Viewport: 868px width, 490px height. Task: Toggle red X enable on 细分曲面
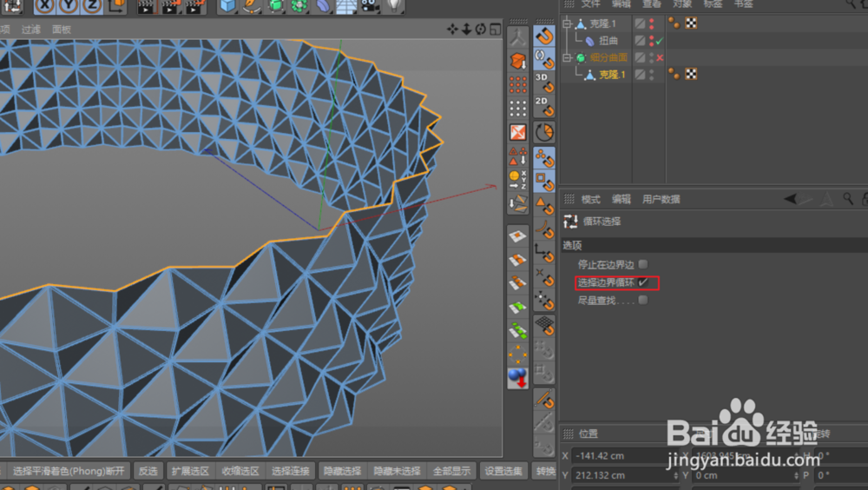tap(660, 57)
